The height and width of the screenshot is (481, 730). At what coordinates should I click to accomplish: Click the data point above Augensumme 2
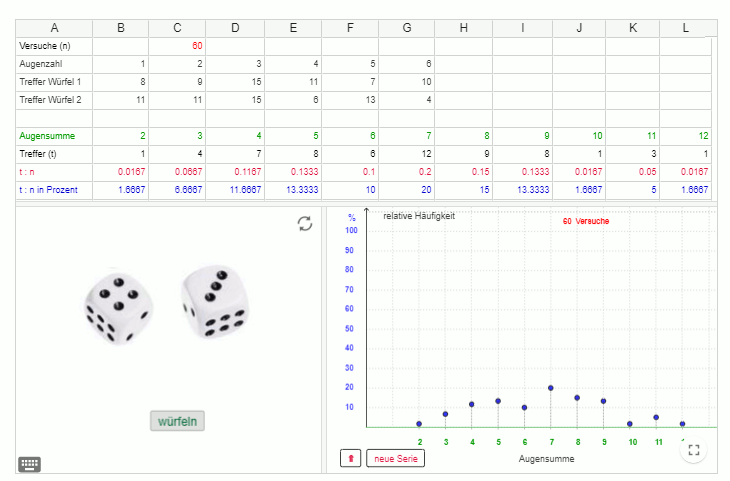419,424
